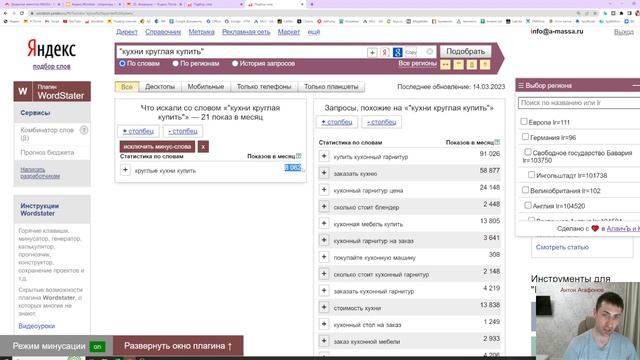Viewport: 640px width, 360px height.
Task: Clear the search field with the round x icon
Action: 430,52
